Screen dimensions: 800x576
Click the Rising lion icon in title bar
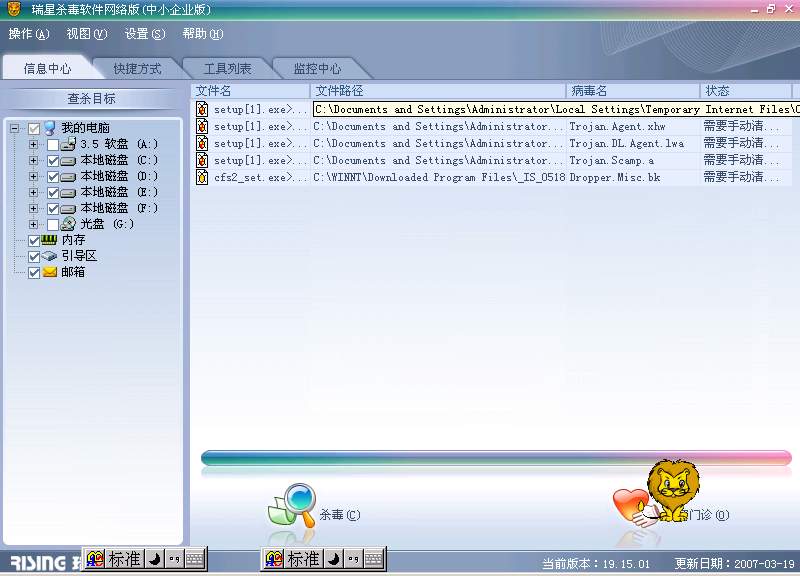click(14, 9)
